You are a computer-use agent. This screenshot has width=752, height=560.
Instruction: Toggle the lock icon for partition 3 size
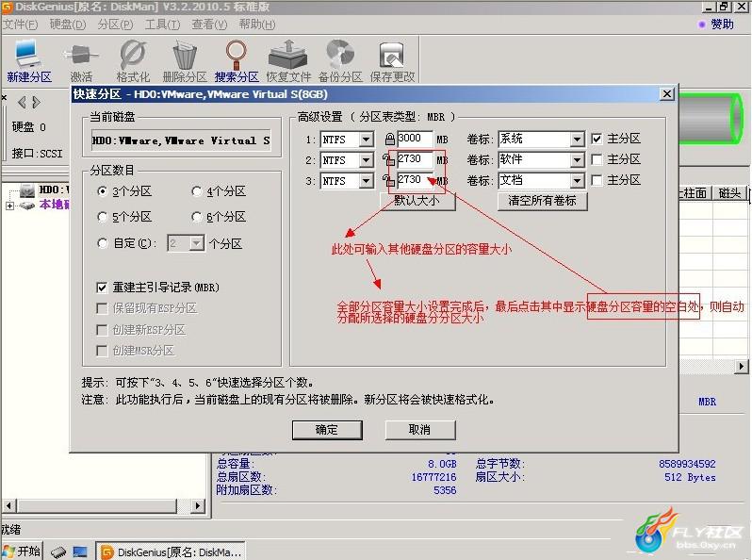pos(388,180)
